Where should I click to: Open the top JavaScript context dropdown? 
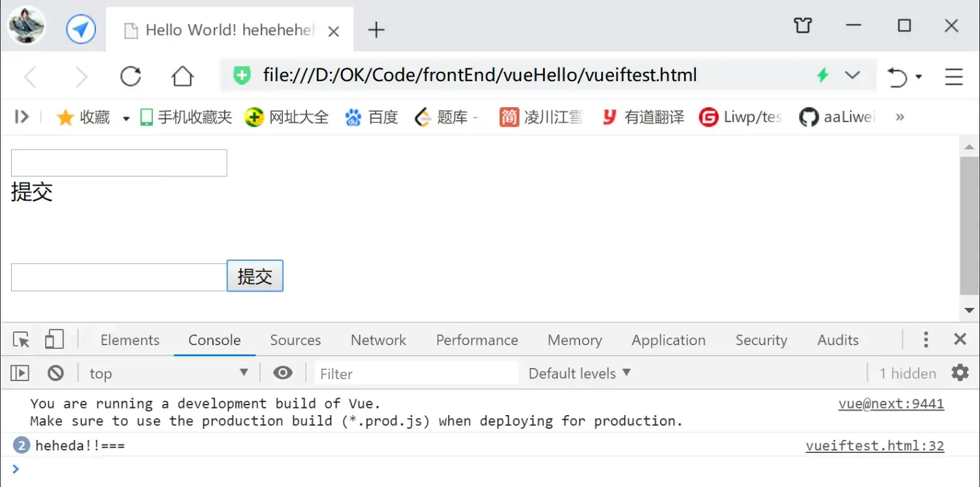[169, 373]
